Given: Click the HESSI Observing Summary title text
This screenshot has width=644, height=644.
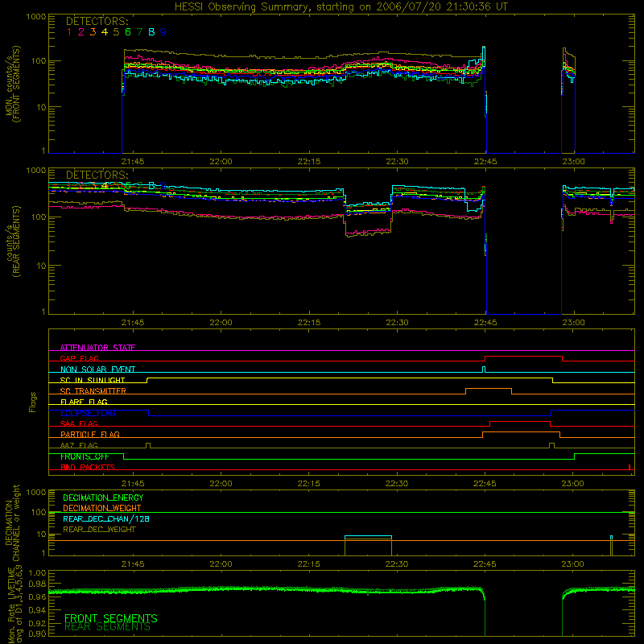Looking at the screenshot, I should coord(341,7).
